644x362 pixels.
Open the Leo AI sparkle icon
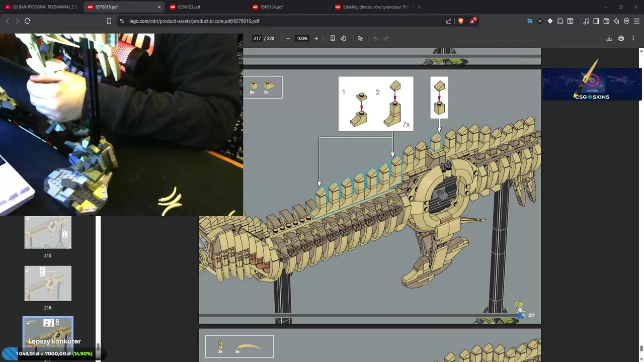coord(616,21)
